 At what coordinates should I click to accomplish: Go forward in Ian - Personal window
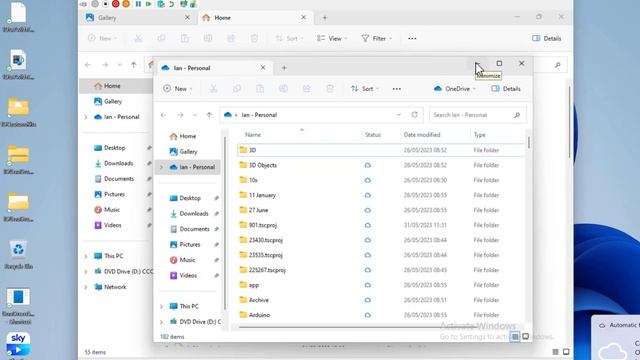pos(180,115)
